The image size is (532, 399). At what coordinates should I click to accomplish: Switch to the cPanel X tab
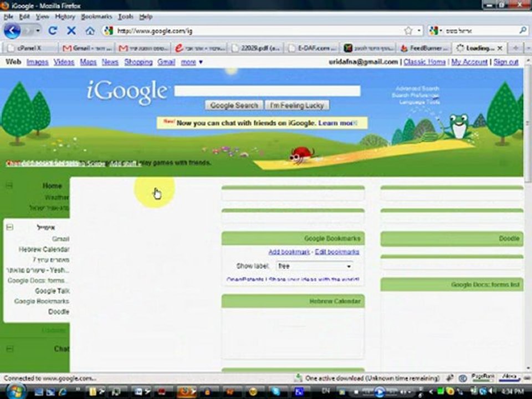30,48
